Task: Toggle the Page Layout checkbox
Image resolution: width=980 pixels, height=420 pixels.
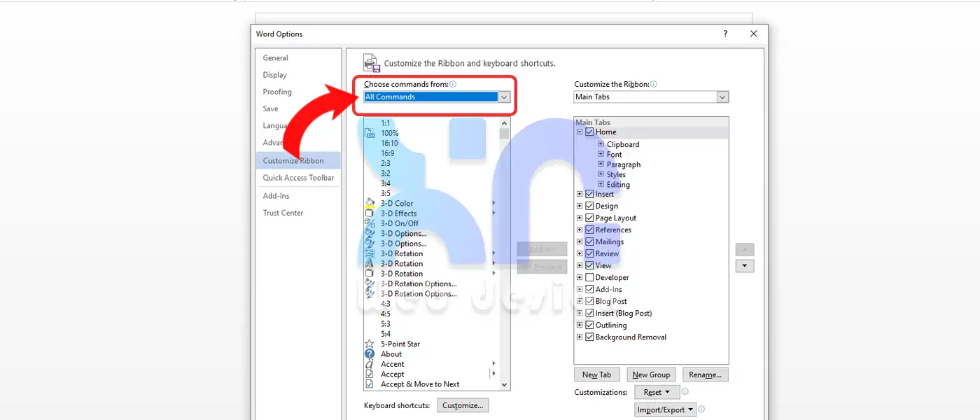Action: [589, 218]
